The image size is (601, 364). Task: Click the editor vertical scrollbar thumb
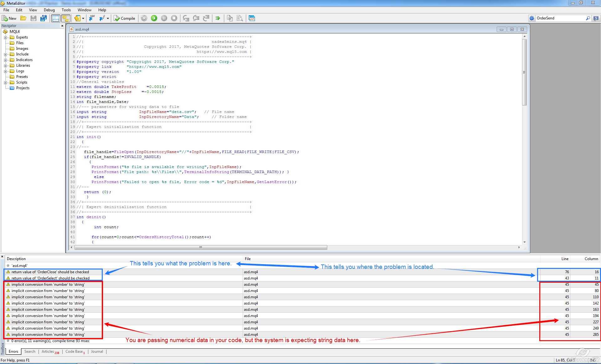524,72
